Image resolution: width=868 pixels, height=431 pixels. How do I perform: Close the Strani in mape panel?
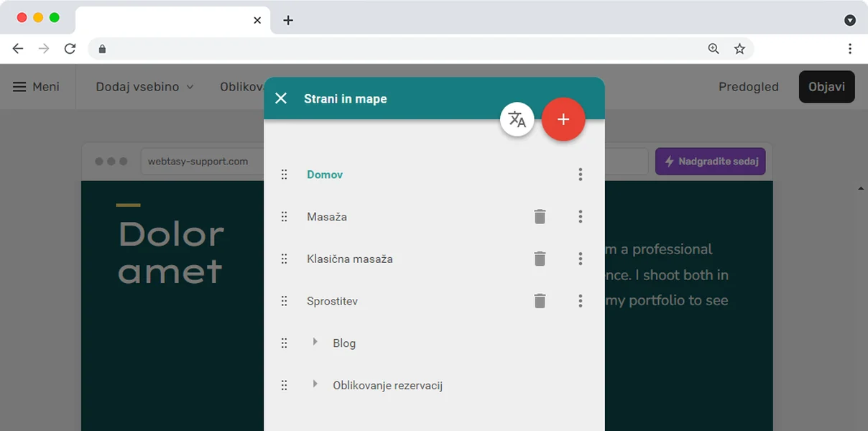[x=281, y=98]
